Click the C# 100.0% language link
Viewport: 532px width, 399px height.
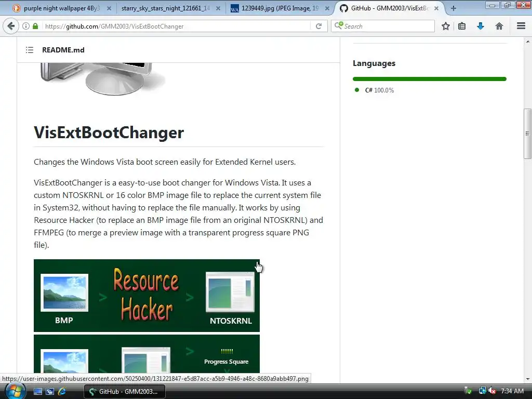[x=379, y=90]
